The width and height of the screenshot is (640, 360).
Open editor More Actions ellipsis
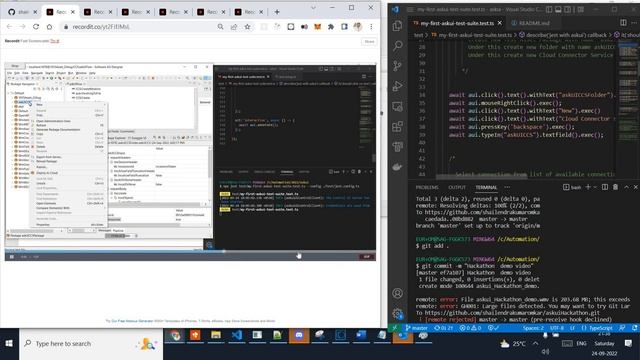pos(634,23)
